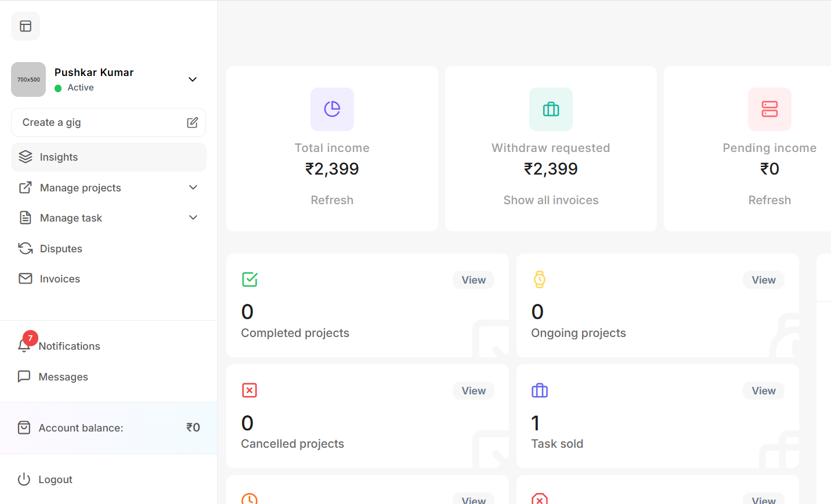
Task: Click the Insights layers icon
Action: (26, 157)
